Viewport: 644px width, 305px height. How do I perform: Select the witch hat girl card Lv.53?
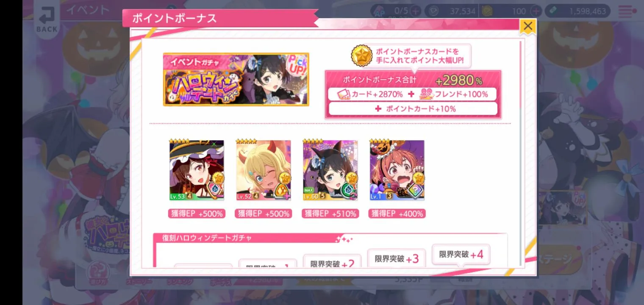click(197, 170)
